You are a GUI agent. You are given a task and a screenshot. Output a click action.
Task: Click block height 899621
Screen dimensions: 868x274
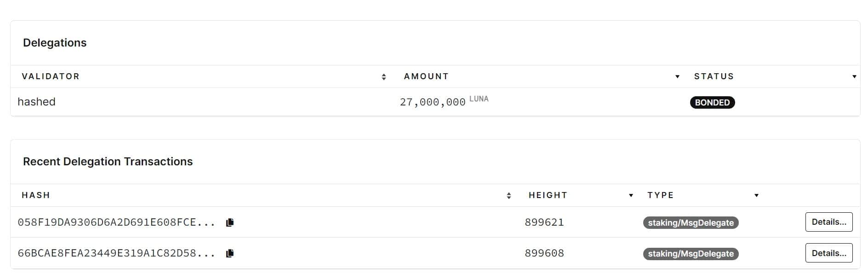tap(544, 222)
